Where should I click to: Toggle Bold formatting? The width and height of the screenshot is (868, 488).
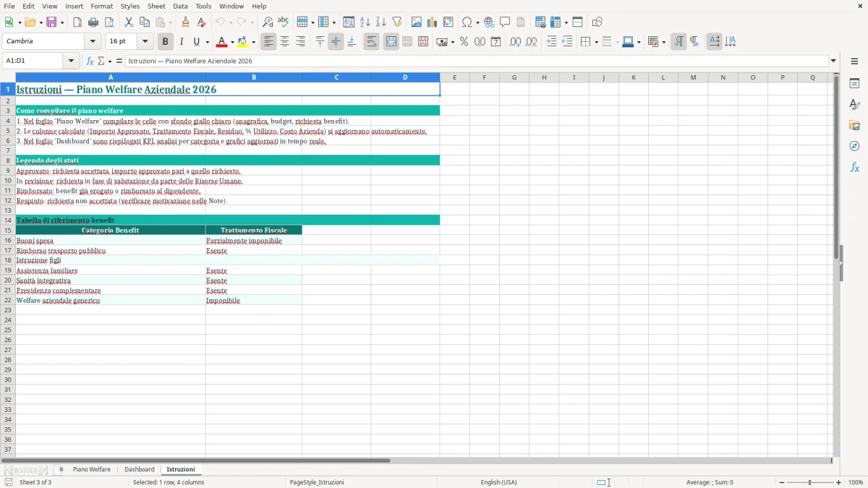pyautogui.click(x=166, y=42)
